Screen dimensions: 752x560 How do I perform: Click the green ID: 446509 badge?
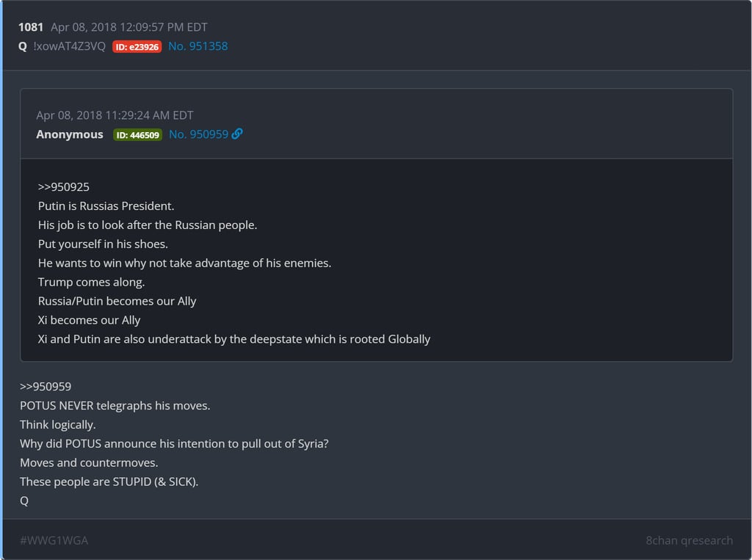[137, 135]
